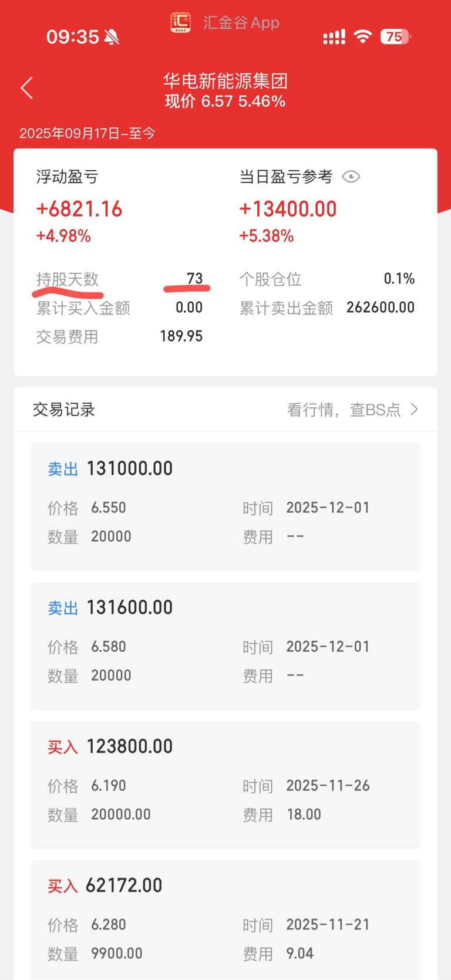Open the 买入 123800.00 trade record
This screenshot has height=980, width=451.
point(225,785)
